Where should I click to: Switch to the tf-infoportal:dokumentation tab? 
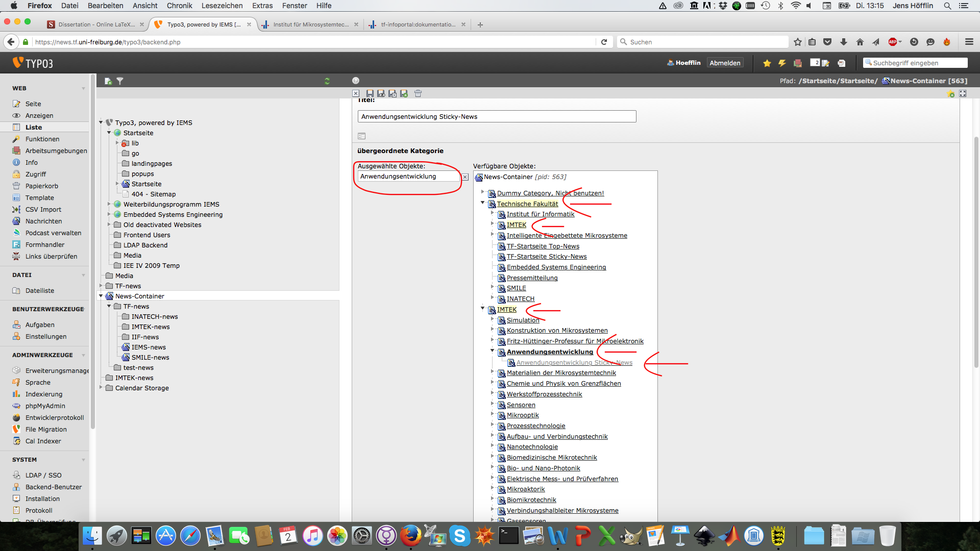click(x=418, y=24)
